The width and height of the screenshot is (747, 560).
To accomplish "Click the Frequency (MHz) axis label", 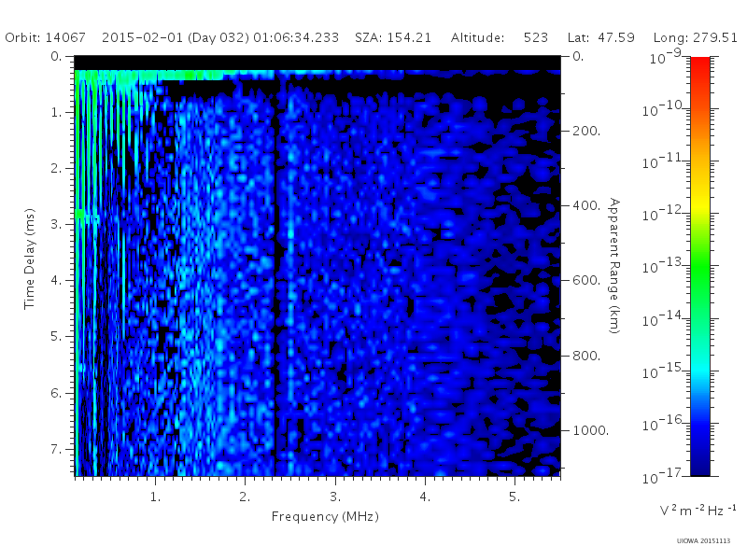I will (x=325, y=517).
